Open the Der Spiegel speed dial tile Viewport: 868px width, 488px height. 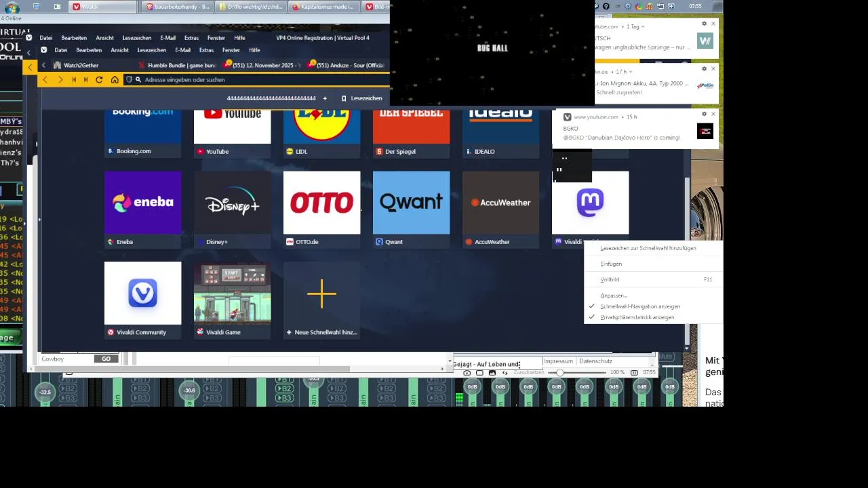point(411,133)
